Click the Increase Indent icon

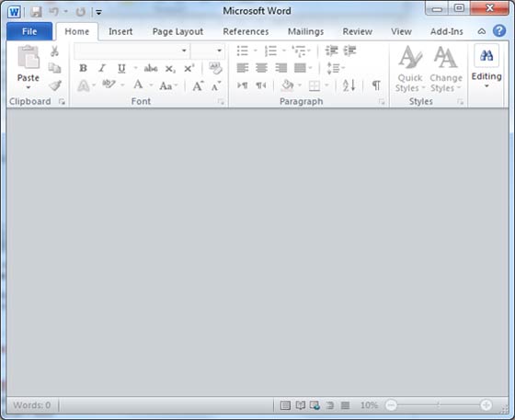pyautogui.click(x=349, y=51)
